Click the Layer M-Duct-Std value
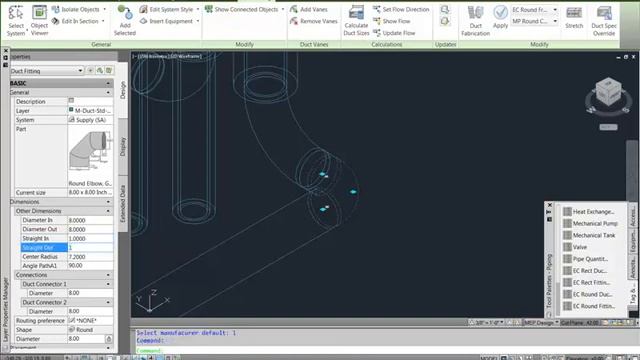The width and height of the screenshot is (640, 360). 90,111
